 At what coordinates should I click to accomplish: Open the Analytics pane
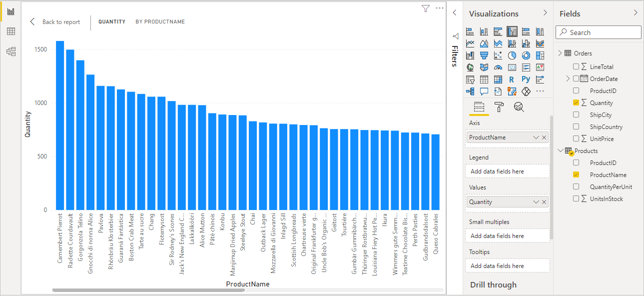(x=519, y=106)
